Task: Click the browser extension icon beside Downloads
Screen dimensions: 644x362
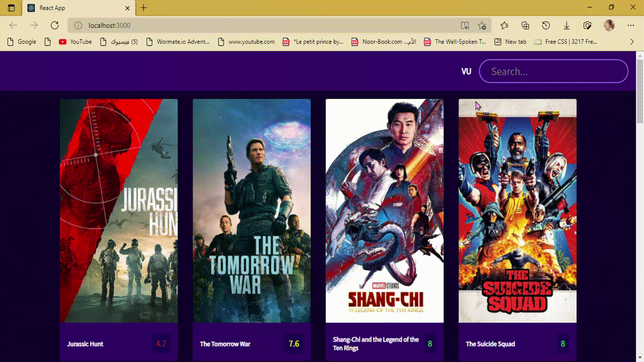Action: (587, 25)
